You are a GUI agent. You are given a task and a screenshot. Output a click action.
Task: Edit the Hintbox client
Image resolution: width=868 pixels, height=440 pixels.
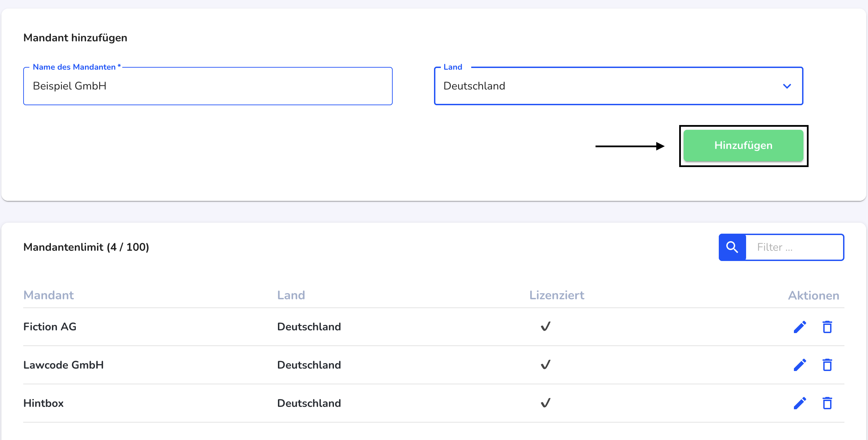[x=800, y=403]
